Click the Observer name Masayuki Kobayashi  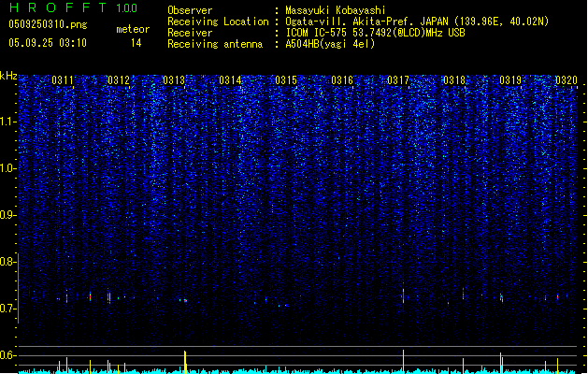coord(336,10)
